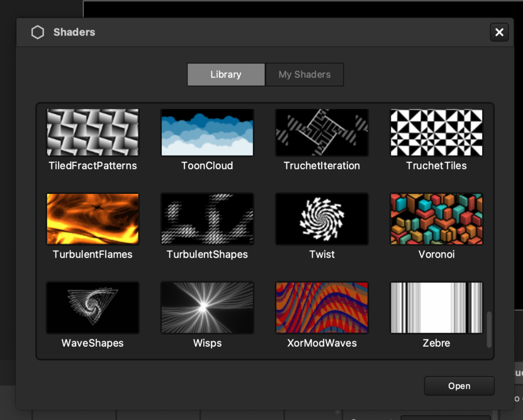Choose the Twist spiral shader thumbnail
523x420 pixels.
click(322, 219)
